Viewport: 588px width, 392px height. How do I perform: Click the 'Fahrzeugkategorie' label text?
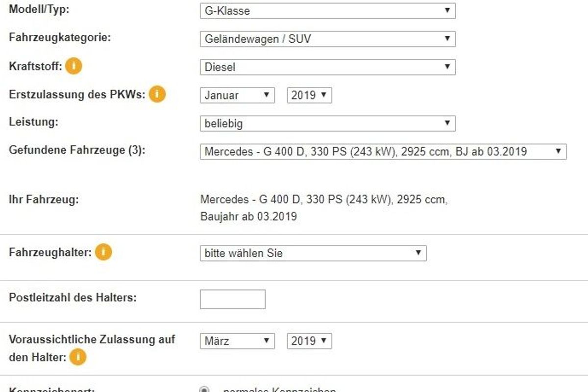(60, 38)
